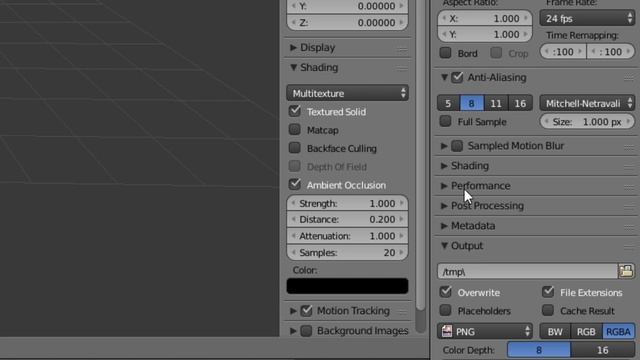This screenshot has height=360, width=640.
Task: Enable Placeholders checkbox
Action: [446, 310]
